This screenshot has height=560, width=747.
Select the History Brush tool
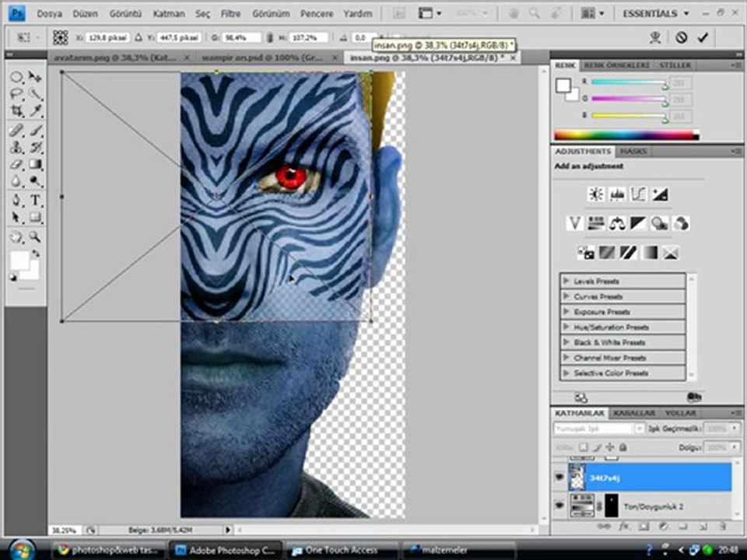click(x=35, y=147)
